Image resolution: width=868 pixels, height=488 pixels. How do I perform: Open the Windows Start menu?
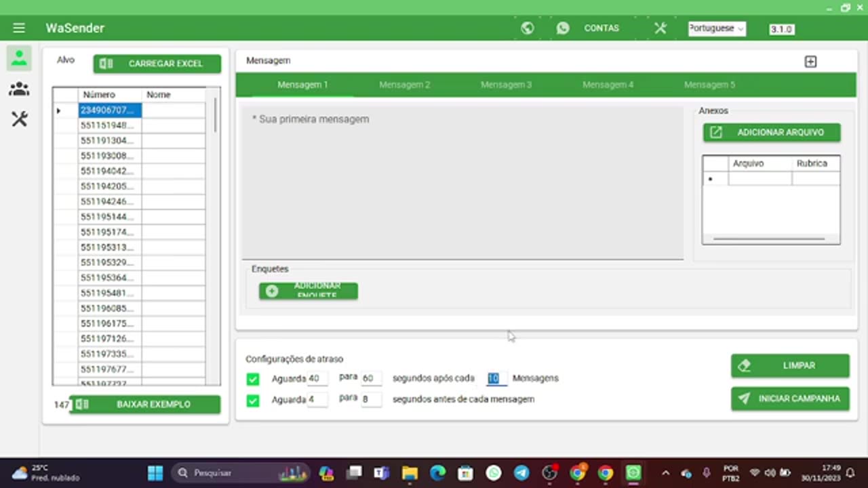[x=155, y=472]
